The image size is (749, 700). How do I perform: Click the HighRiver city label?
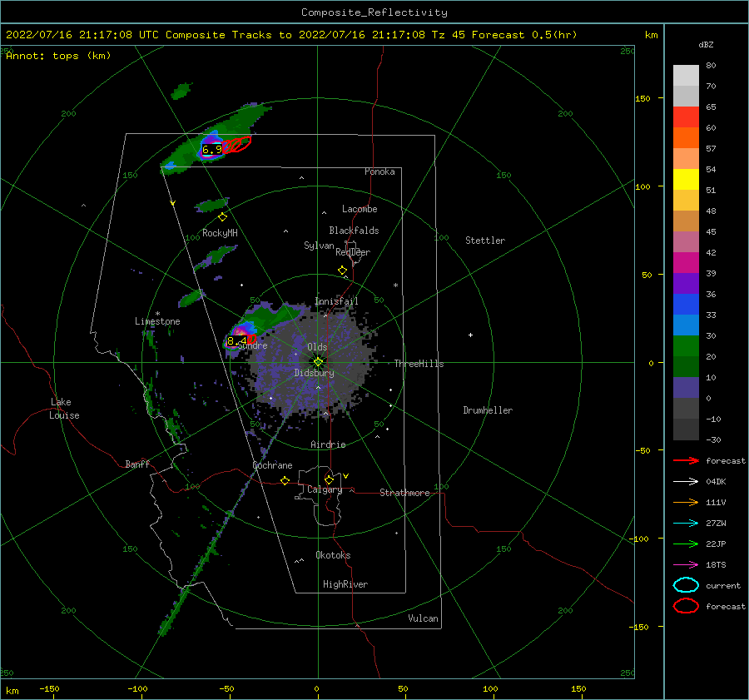click(345, 584)
